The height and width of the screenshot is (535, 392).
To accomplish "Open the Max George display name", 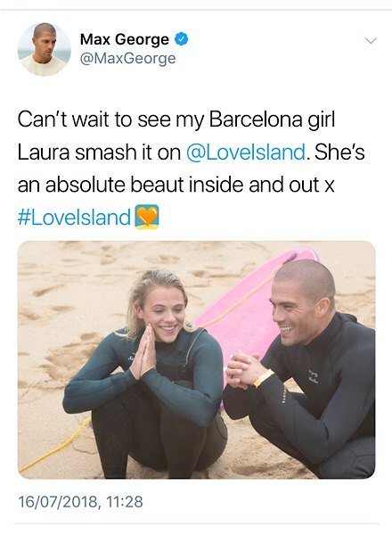I will (x=125, y=39).
